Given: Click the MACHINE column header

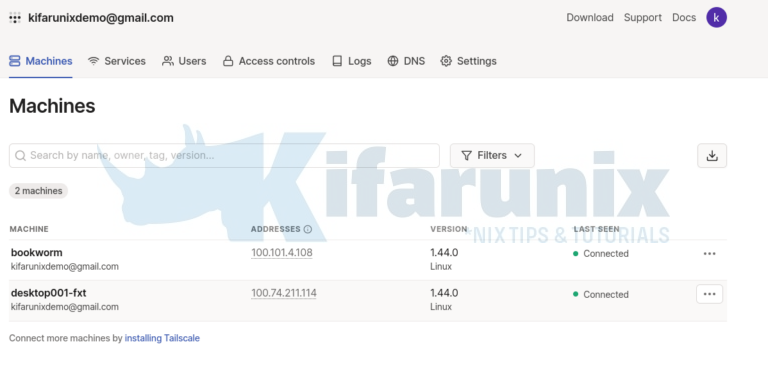Looking at the screenshot, I should coord(29,229).
